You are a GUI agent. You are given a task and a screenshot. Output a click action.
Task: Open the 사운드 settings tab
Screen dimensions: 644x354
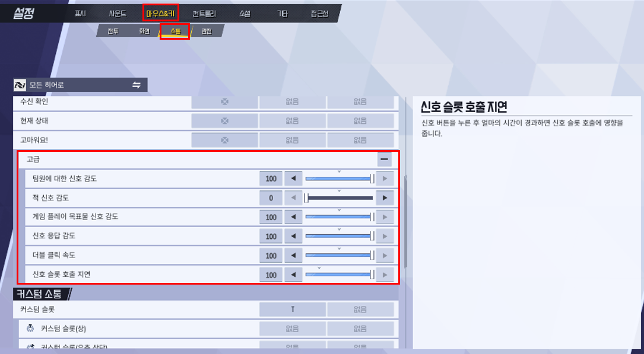pos(118,14)
